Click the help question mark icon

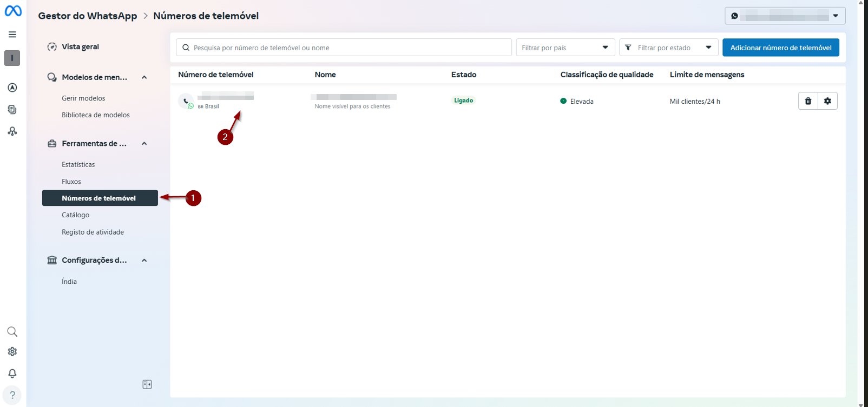[x=12, y=395]
